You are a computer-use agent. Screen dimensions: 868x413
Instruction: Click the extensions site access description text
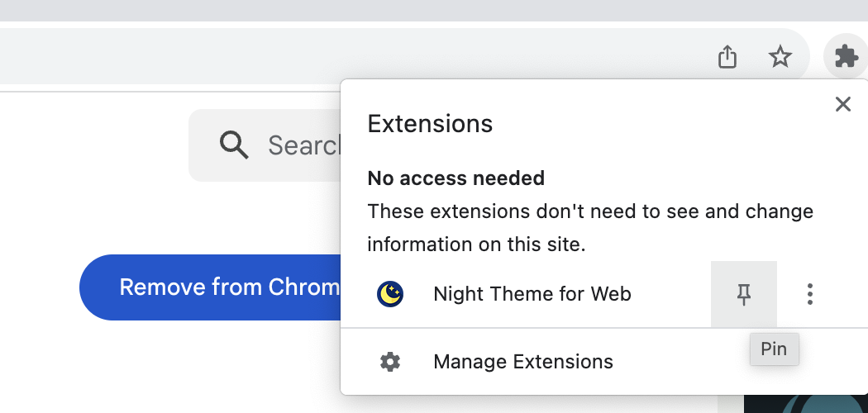pos(589,228)
